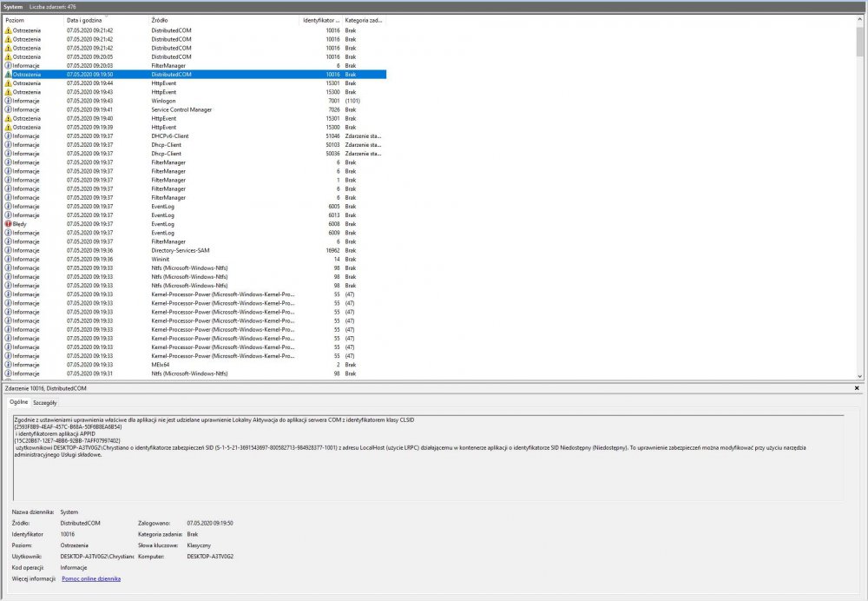This screenshot has width=868, height=601.
Task: Click warning icon of HttpEvent 09:19:44 event
Action: pyautogui.click(x=8, y=83)
